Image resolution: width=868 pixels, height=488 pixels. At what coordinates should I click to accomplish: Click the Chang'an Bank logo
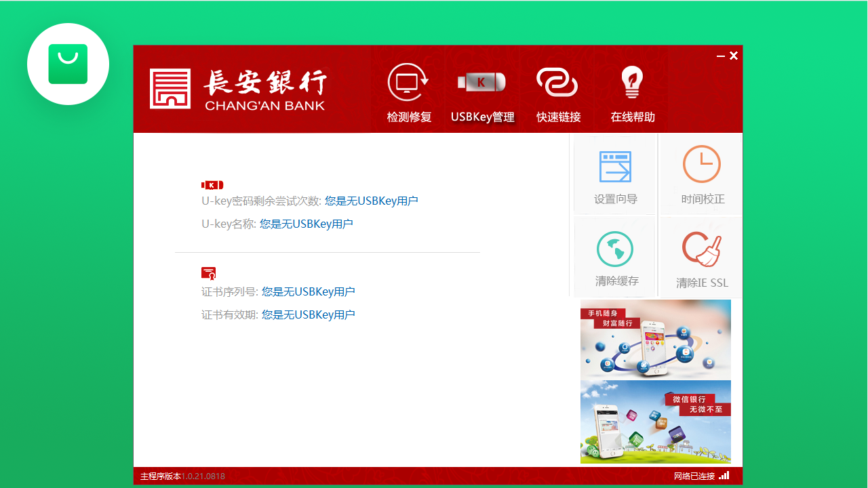(237, 88)
